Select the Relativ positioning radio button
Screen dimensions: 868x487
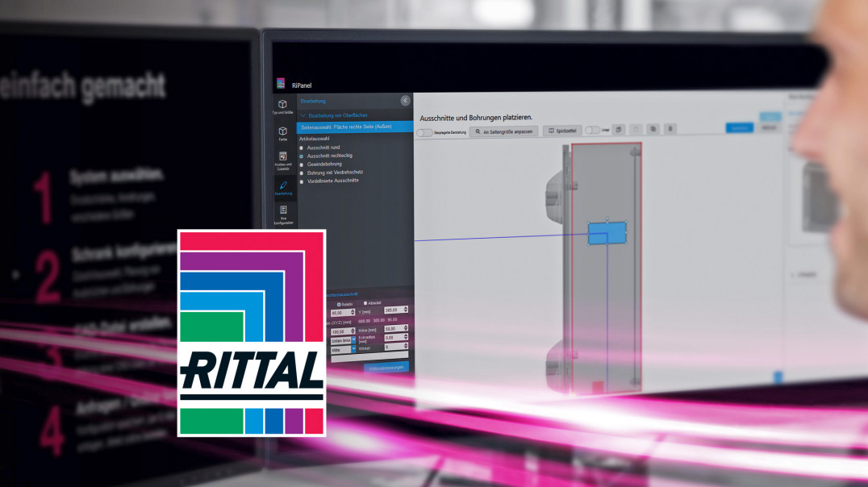[339, 305]
